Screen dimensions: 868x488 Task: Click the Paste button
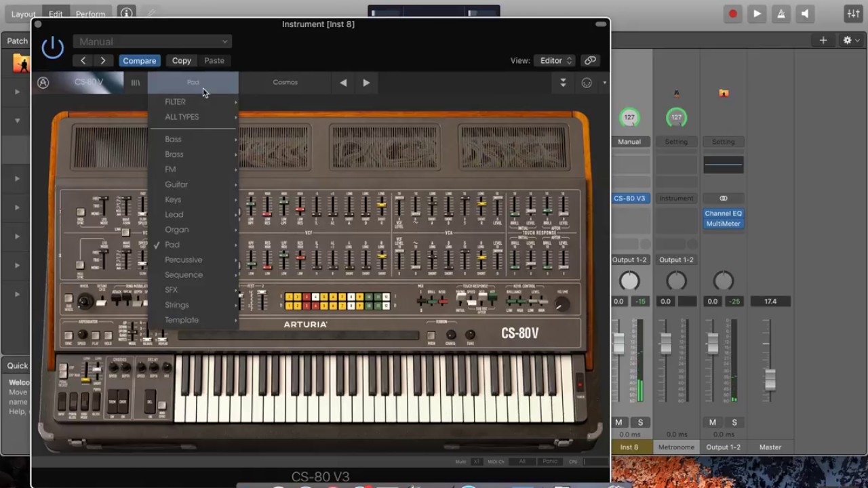(x=214, y=60)
